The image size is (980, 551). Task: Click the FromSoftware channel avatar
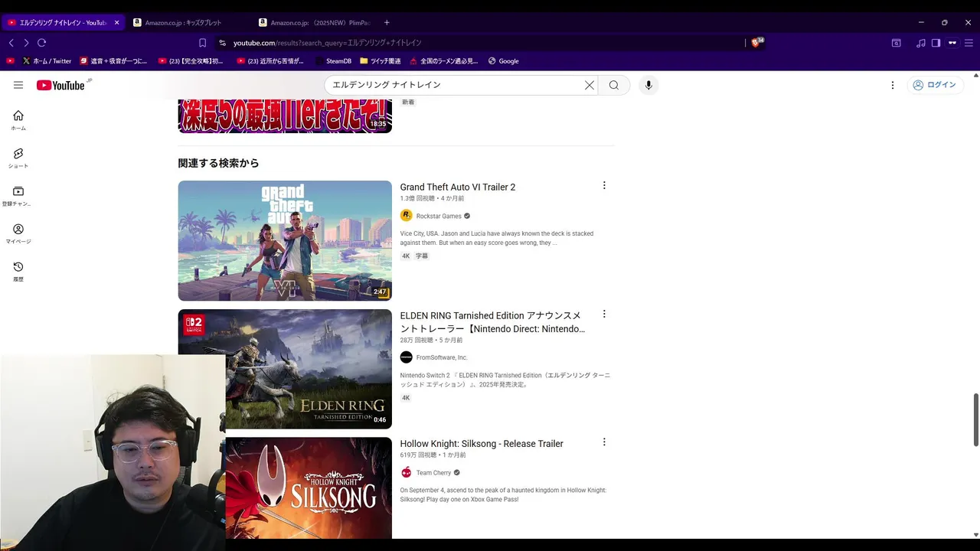407,357
